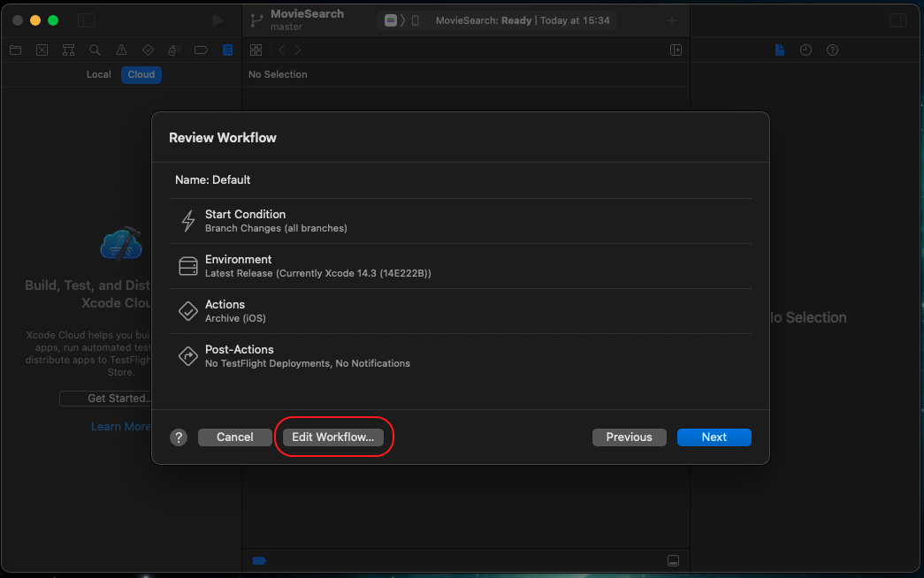Toggle the right inspector sidebar icon
Image resolution: width=924 pixels, height=578 pixels.
tap(898, 20)
